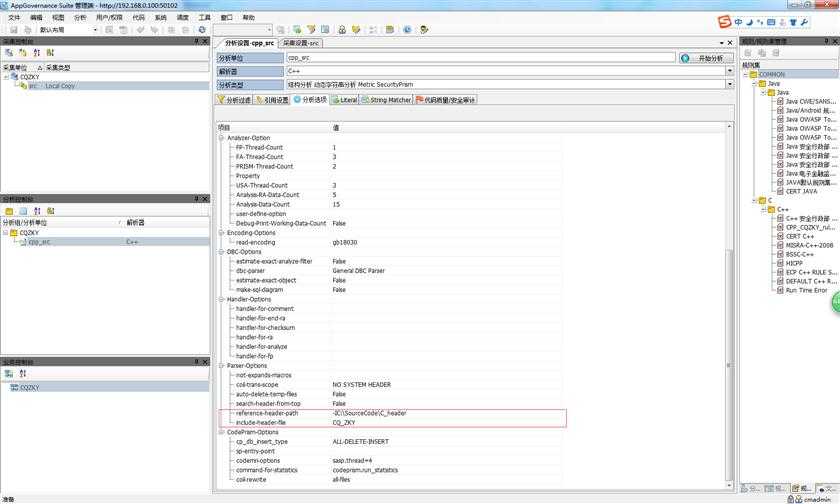Click call-trans-scope value NO SYSTEM HEADER
Image resolution: width=840 pixels, height=504 pixels.
362,385
